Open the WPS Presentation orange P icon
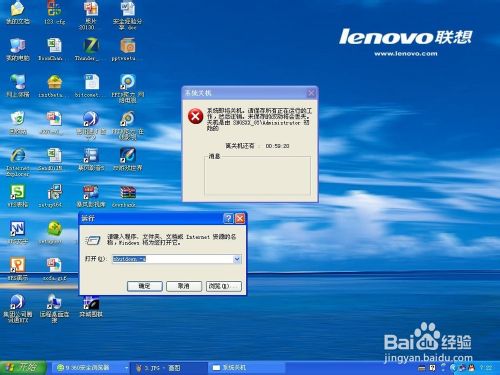The height and width of the screenshot is (375, 500). 17,266
